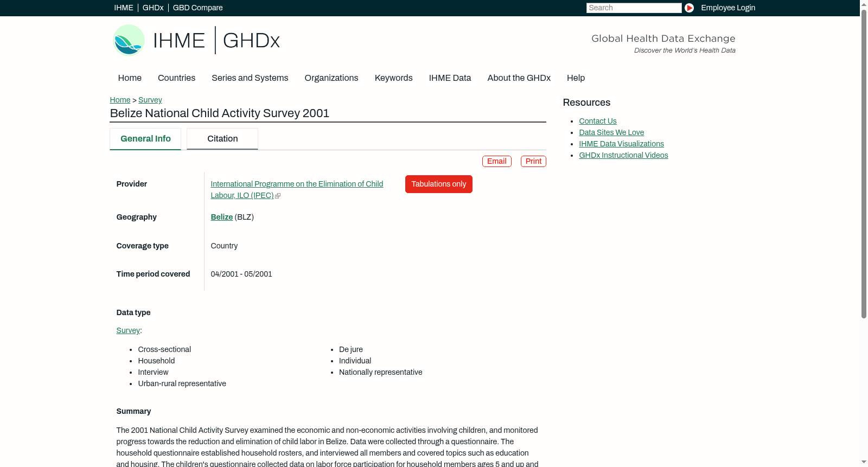Go to Organizations menu
The height and width of the screenshot is (467, 868).
(x=331, y=78)
